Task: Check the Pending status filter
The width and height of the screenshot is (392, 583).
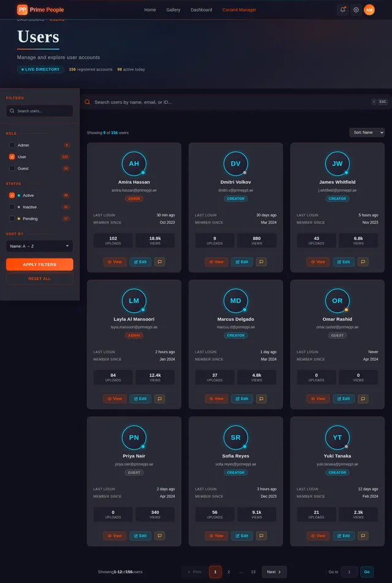Action: pyautogui.click(x=12, y=219)
